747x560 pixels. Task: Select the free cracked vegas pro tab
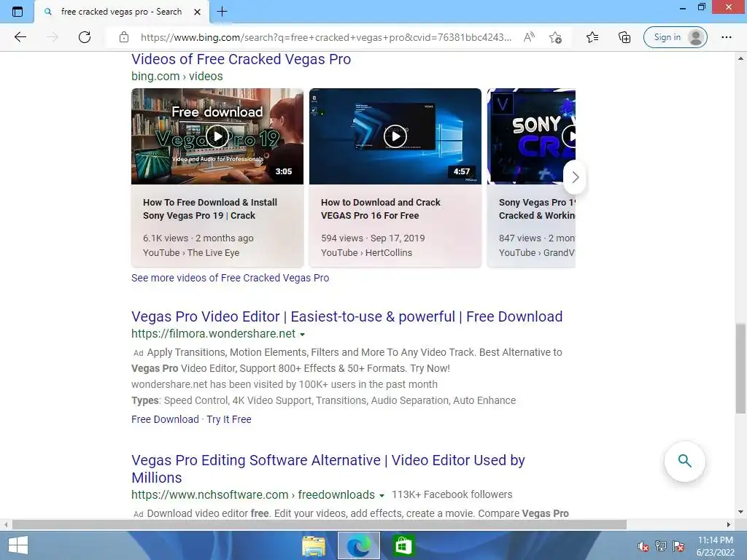pos(122,12)
